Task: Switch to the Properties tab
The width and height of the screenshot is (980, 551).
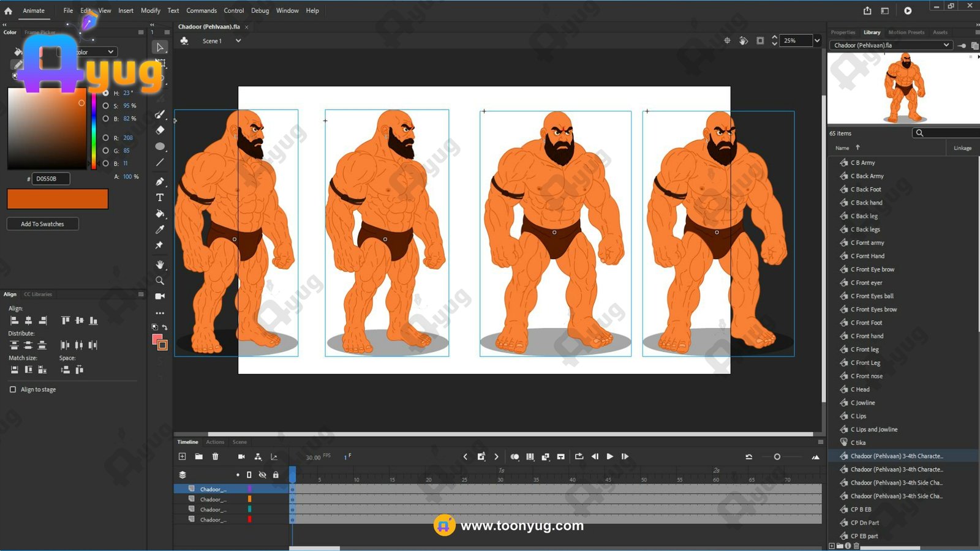Action: 843,32
